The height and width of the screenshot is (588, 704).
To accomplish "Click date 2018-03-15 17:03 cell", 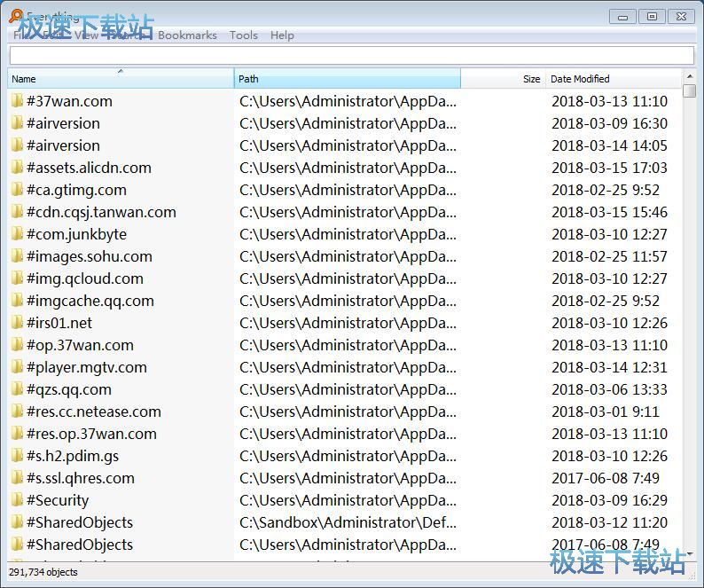I will [609, 168].
